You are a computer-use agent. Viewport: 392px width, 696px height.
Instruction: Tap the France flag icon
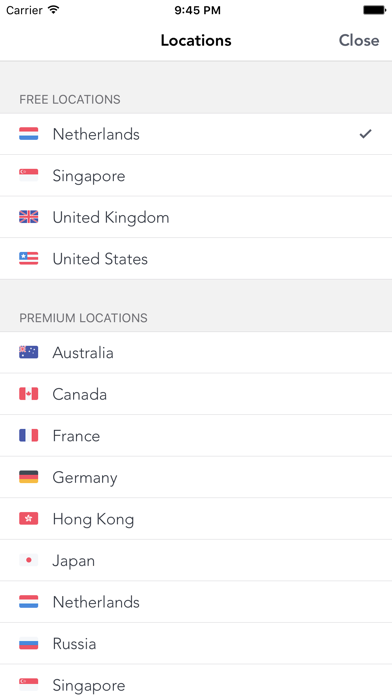[x=28, y=435]
